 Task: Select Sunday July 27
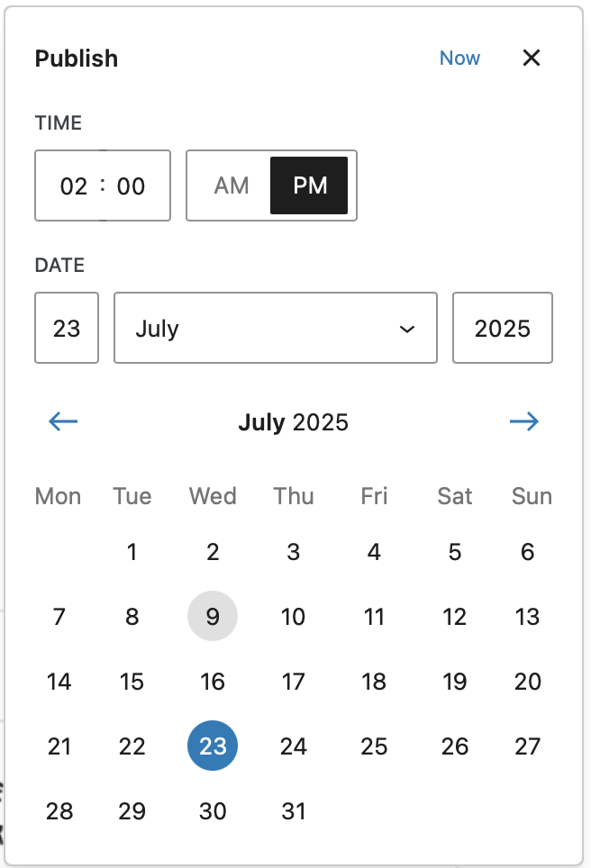coord(527,746)
